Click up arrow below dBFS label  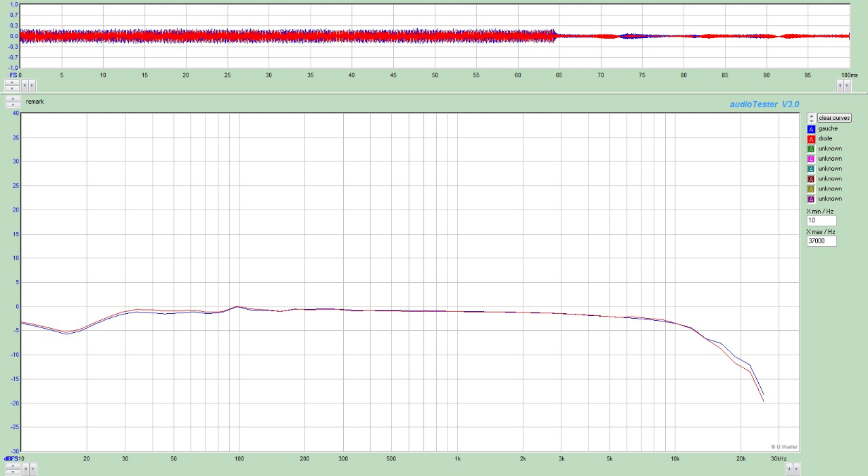[12, 467]
